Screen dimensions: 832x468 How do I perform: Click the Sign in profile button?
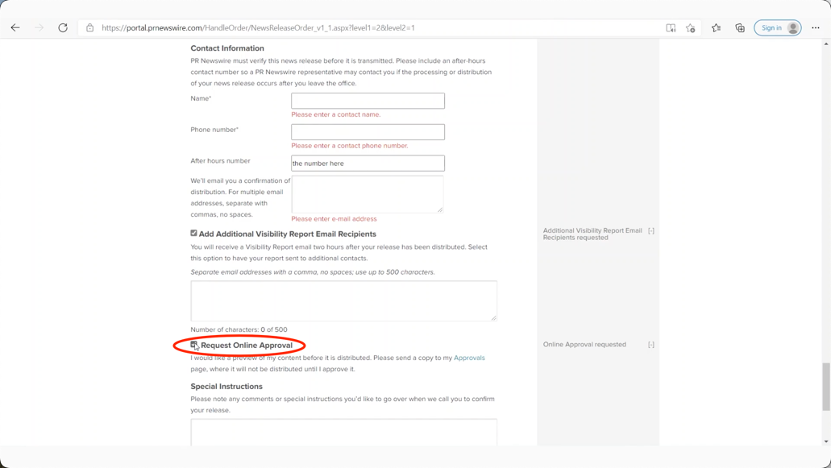click(x=778, y=28)
